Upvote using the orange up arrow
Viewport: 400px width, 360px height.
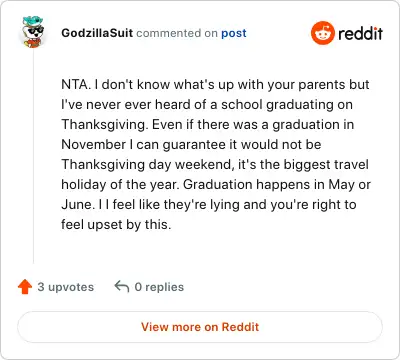[25, 287]
